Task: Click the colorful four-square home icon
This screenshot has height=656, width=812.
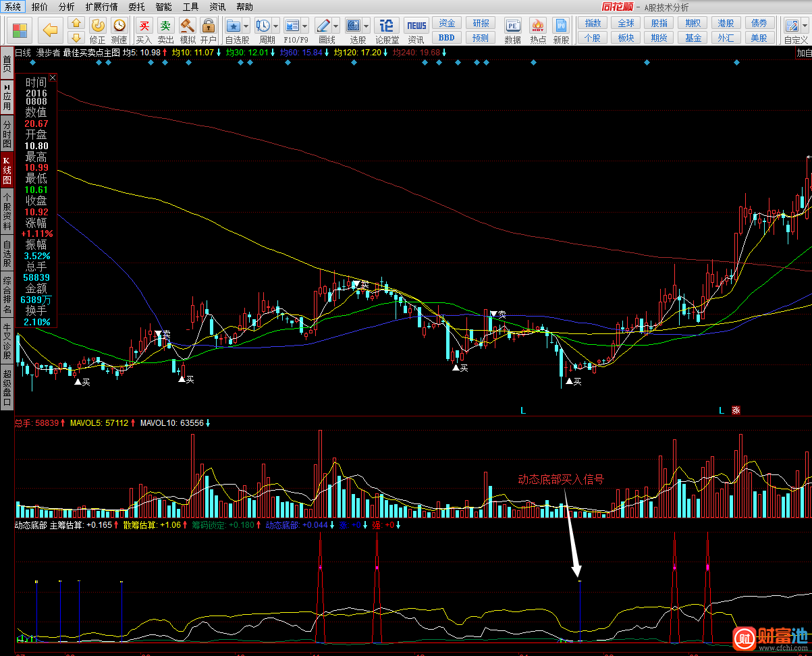Action: tap(20, 30)
